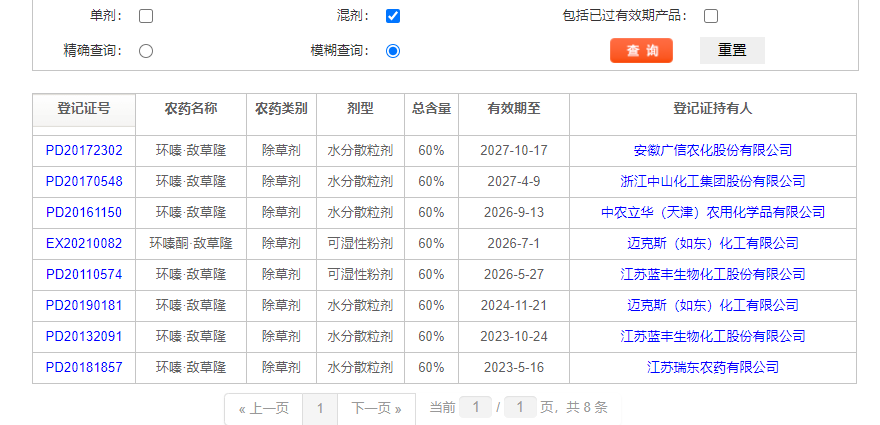Open registration PD20161150

[84, 212]
